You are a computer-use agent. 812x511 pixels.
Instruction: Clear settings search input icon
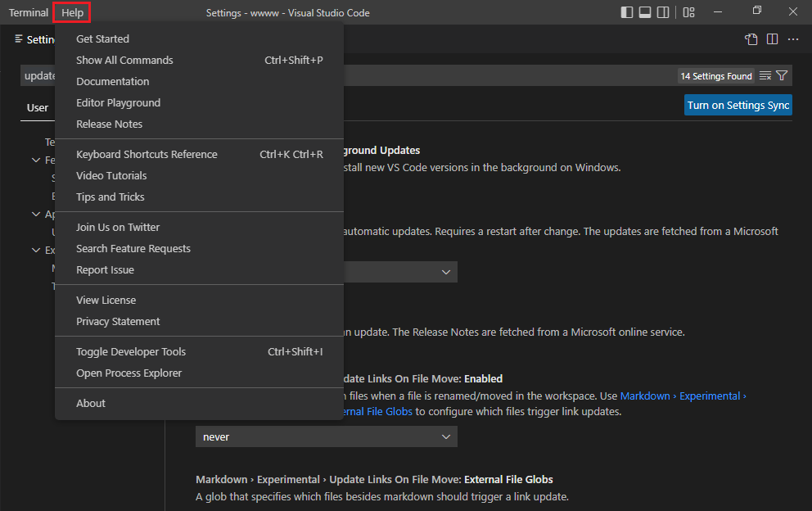click(x=765, y=76)
